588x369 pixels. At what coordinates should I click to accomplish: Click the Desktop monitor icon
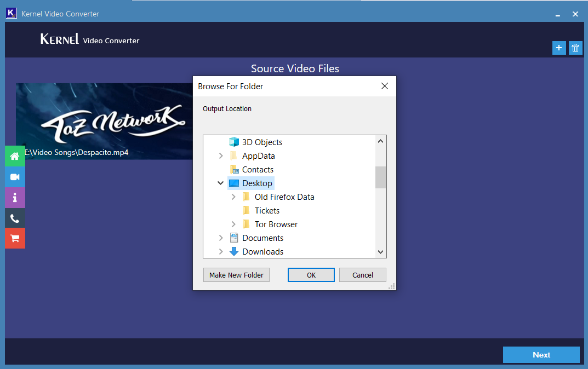click(x=234, y=183)
